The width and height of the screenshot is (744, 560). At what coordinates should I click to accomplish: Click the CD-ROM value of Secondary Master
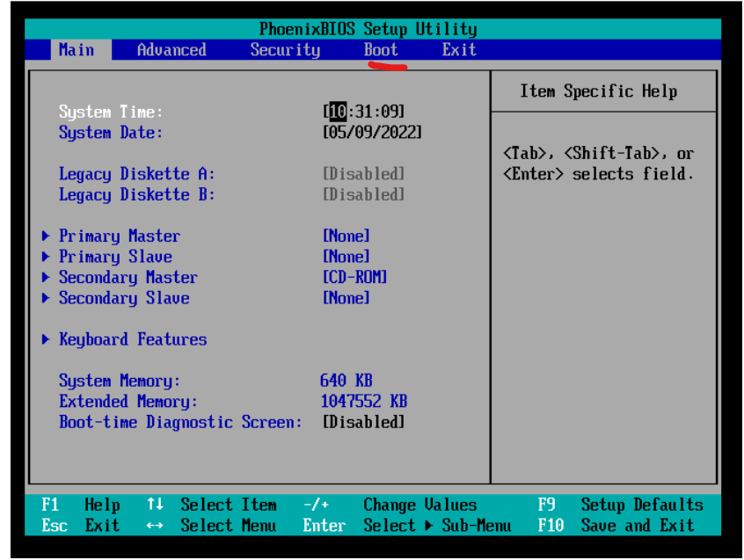click(355, 278)
